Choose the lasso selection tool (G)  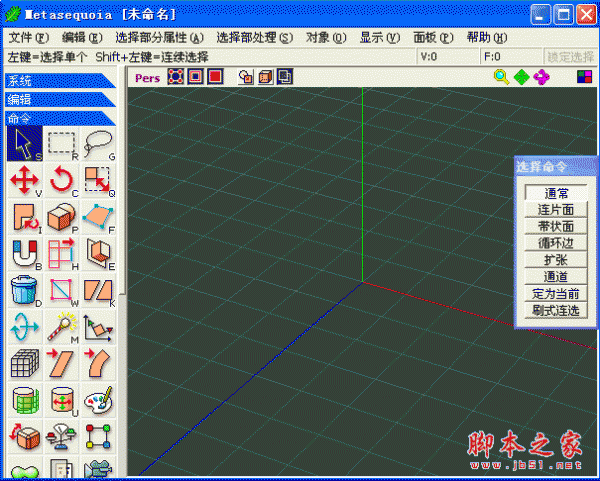(98, 143)
